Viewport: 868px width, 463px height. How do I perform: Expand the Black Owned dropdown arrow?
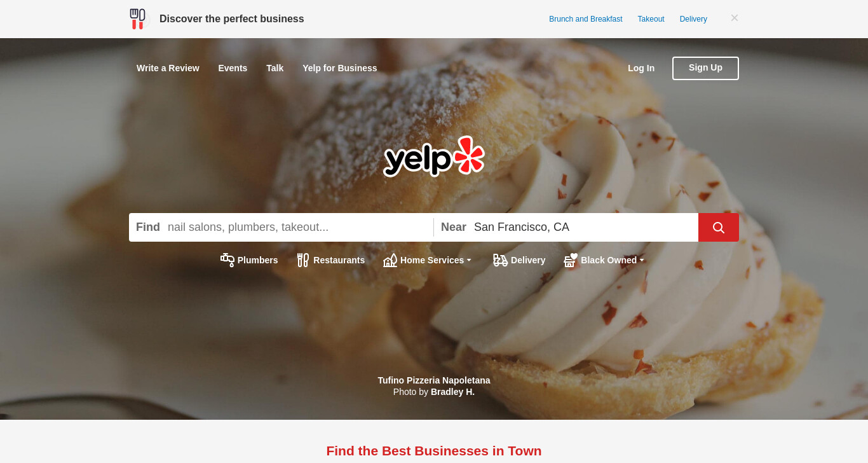(x=642, y=260)
